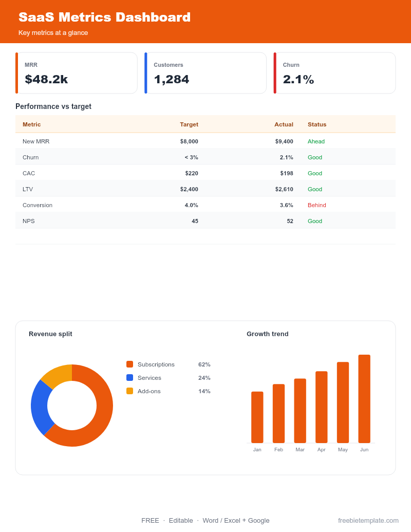Select the Churn 2.1% card value
Image resolution: width=411 pixels, height=532 pixels.
point(298,79)
